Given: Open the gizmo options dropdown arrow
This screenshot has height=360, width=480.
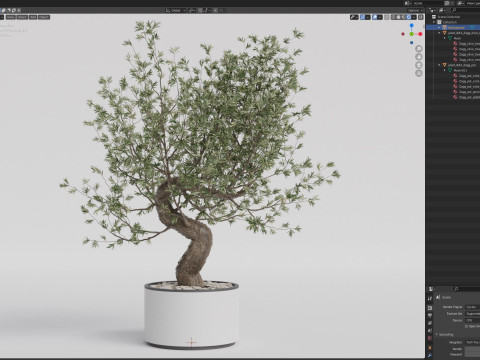Looking at the screenshot, I should click(368, 17).
